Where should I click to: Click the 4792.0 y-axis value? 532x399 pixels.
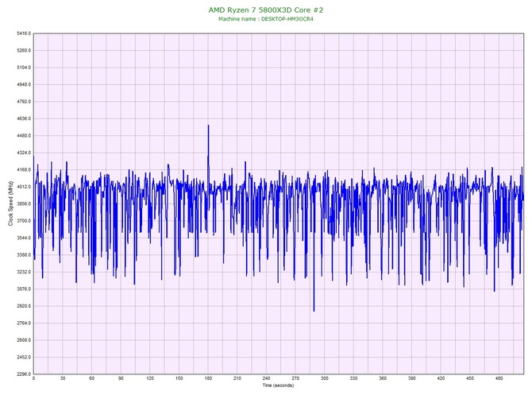click(24, 102)
